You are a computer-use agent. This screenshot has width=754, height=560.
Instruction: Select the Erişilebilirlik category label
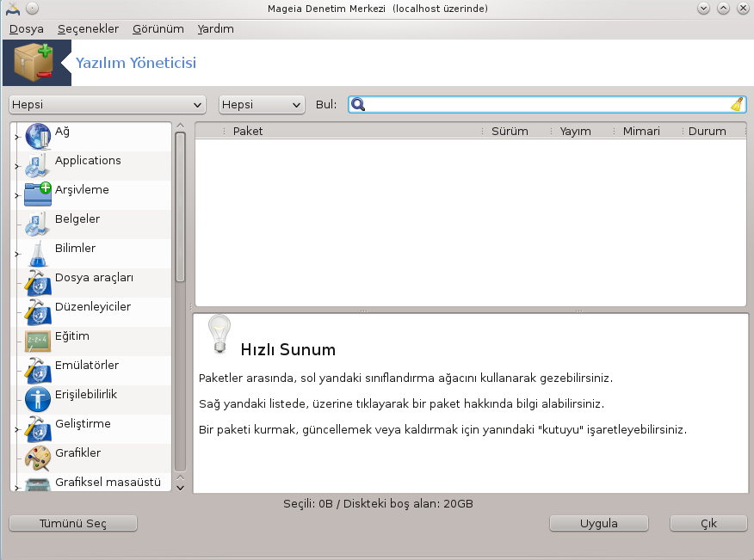tap(86, 394)
